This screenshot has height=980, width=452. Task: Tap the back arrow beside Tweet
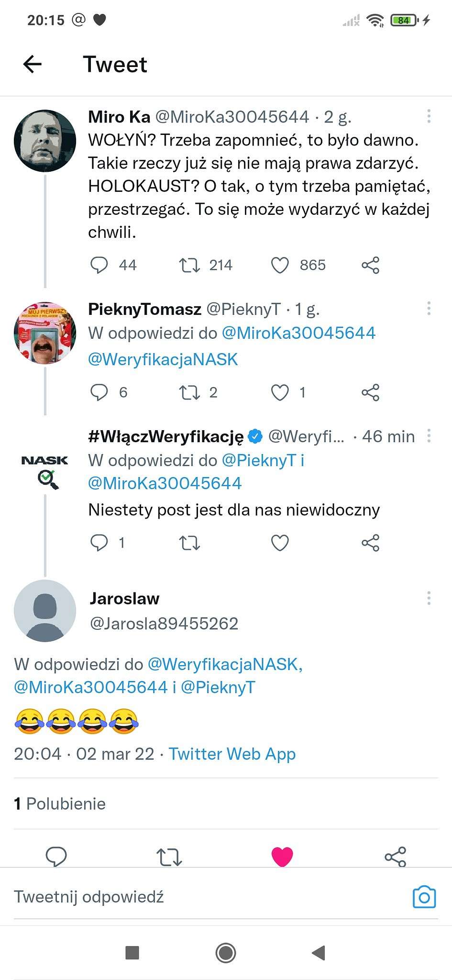33,64
